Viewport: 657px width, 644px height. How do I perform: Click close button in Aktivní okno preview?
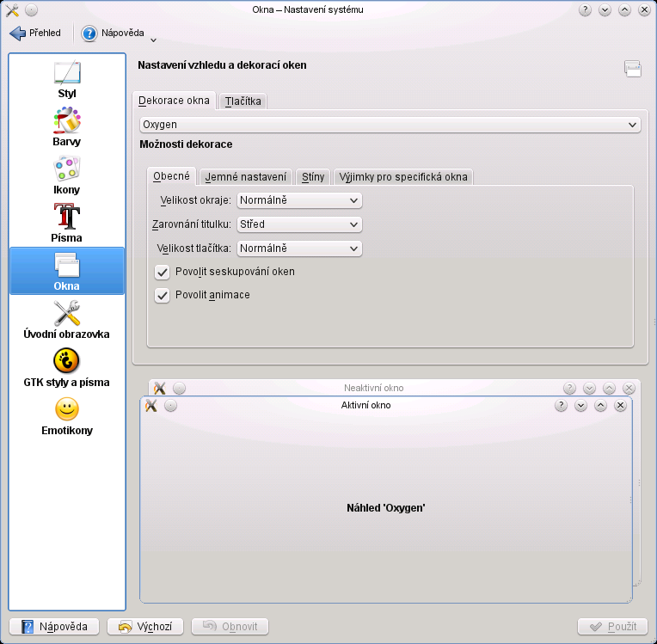620,406
